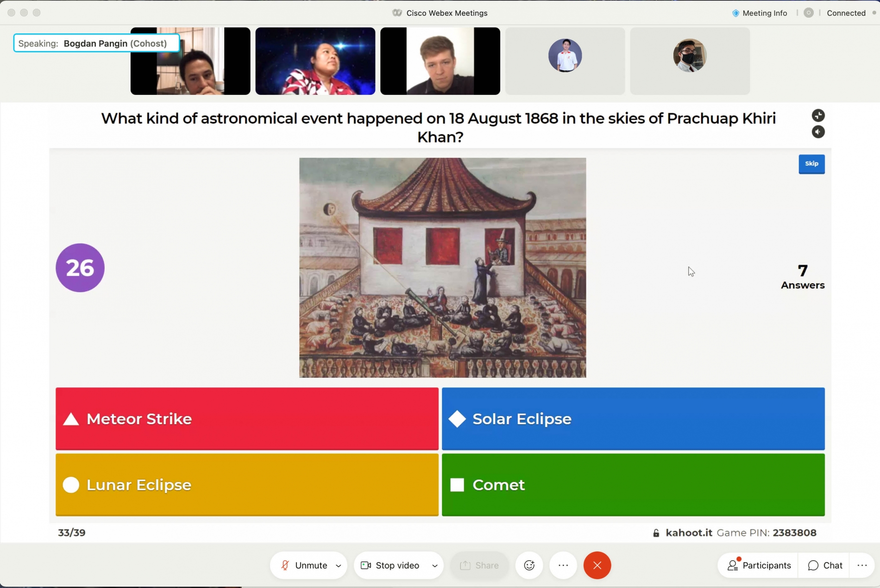Click the eclipse painting image

(442, 268)
